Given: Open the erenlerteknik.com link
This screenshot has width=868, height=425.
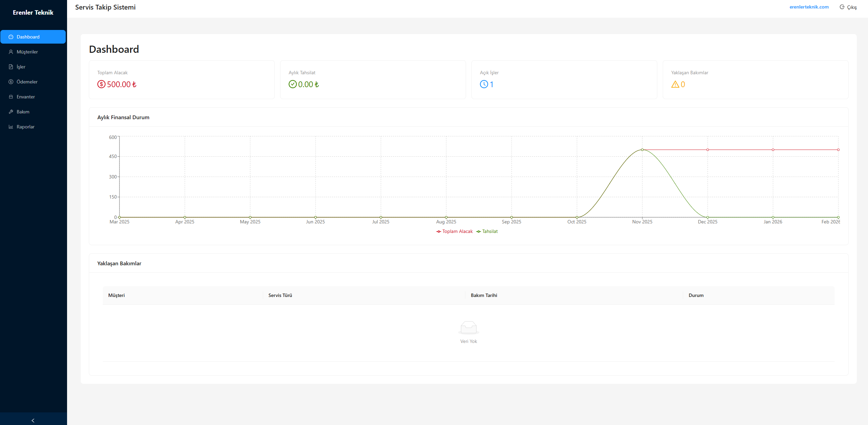Looking at the screenshot, I should point(809,7).
